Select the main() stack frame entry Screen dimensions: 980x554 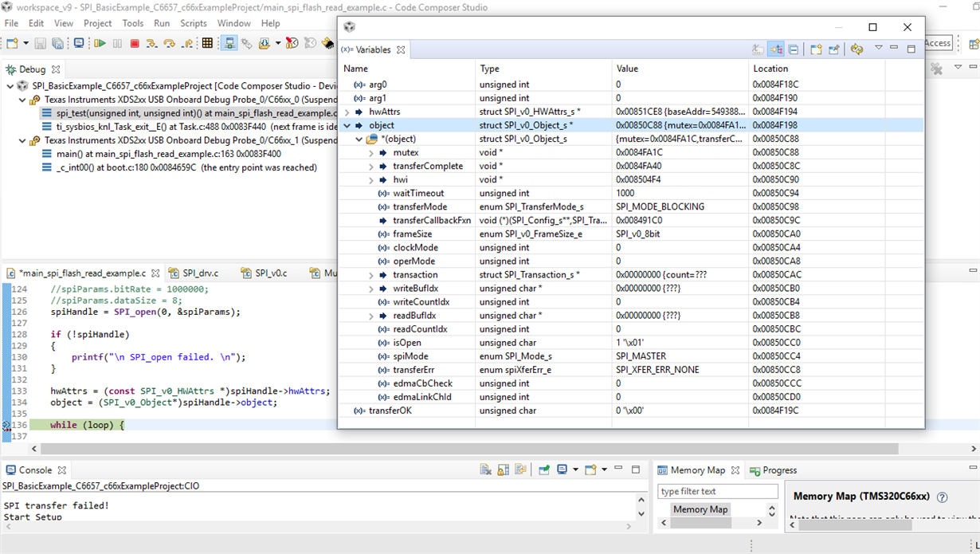[x=168, y=154]
